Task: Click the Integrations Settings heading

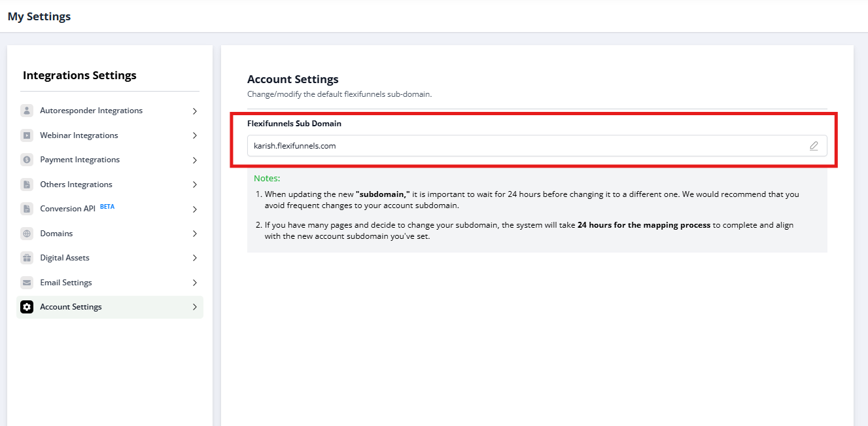Action: [x=80, y=75]
